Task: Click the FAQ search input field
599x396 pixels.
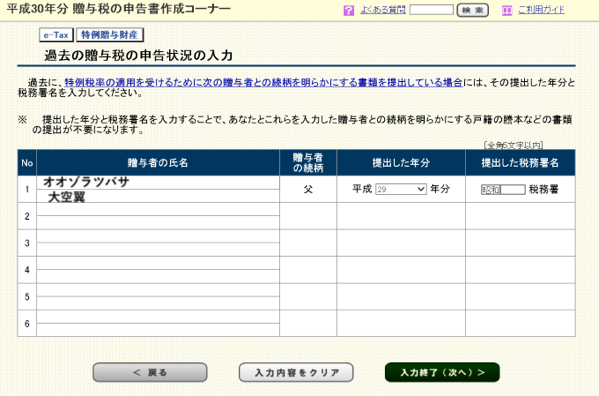Action: pos(432,10)
